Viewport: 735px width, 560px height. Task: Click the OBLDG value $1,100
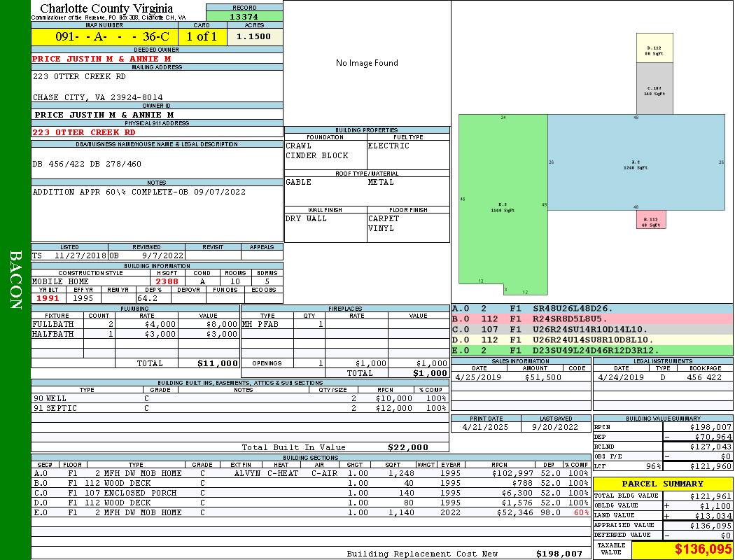(715, 506)
